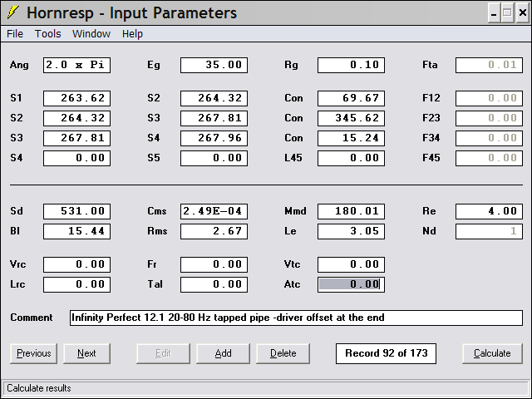Open the File menu
The width and height of the screenshot is (532, 399).
15,33
